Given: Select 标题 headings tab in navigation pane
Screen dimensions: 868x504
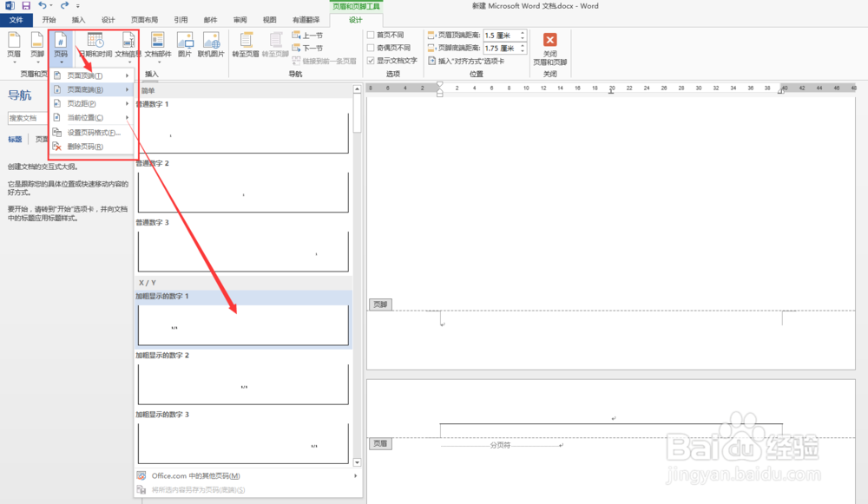Looking at the screenshot, I should click(x=15, y=140).
